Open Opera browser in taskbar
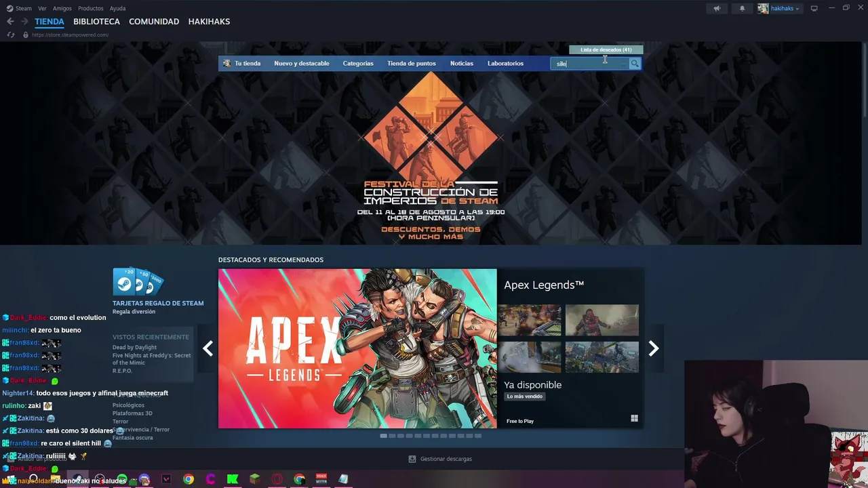Image resolution: width=868 pixels, height=488 pixels. click(x=277, y=479)
